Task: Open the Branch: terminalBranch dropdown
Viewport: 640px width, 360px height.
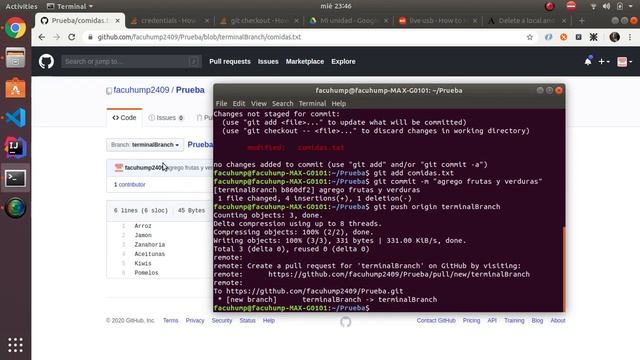Action: [x=145, y=145]
